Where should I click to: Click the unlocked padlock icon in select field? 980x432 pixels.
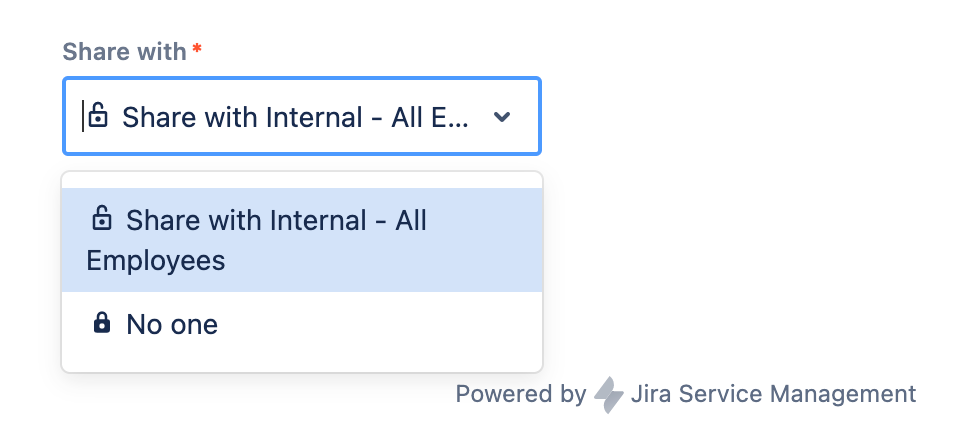(98, 116)
